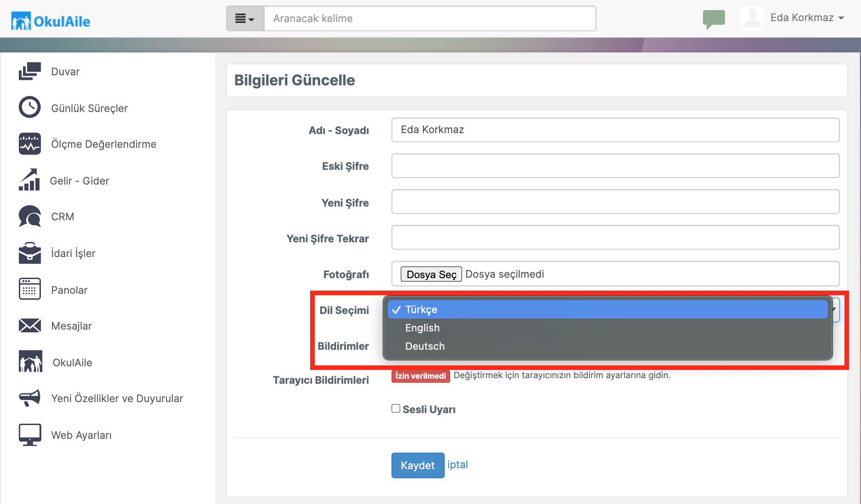This screenshot has height=504, width=861.
Task: Focus the Aranacak kelime search field
Action: 430,18
